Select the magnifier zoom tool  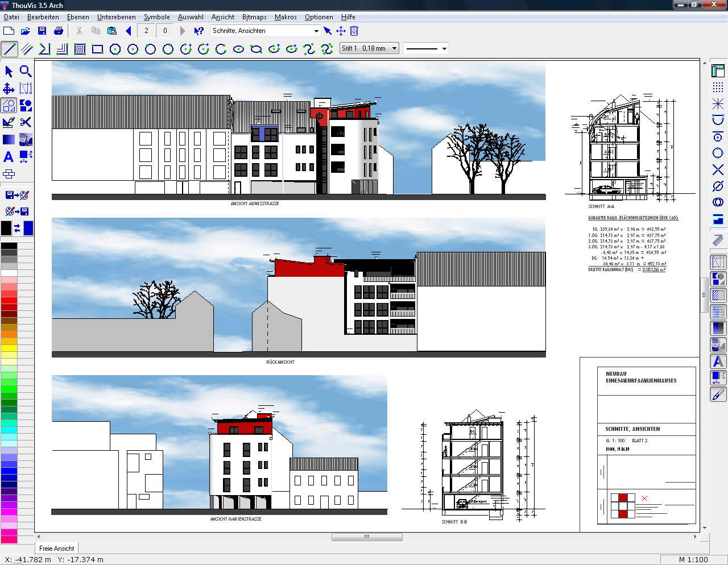[x=26, y=71]
